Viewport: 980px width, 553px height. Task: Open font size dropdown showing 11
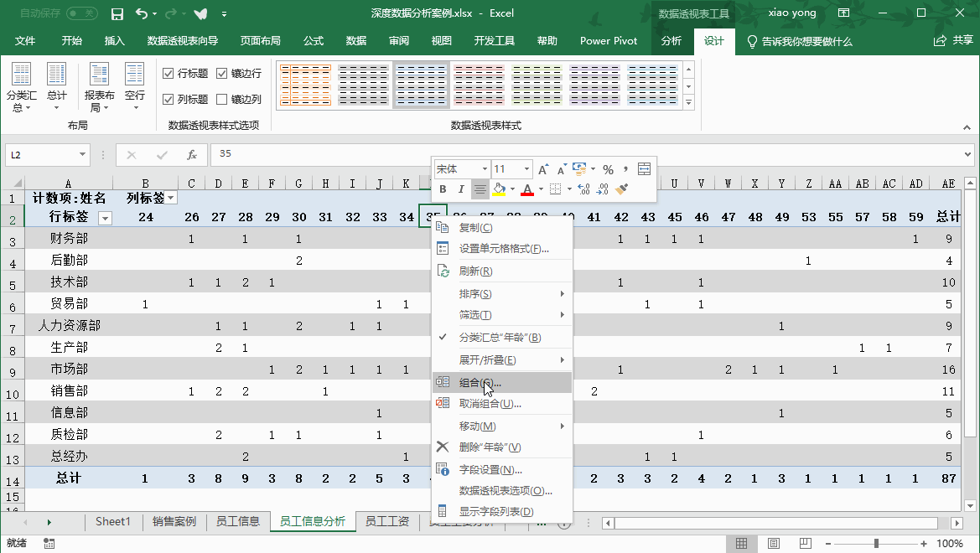coord(526,169)
